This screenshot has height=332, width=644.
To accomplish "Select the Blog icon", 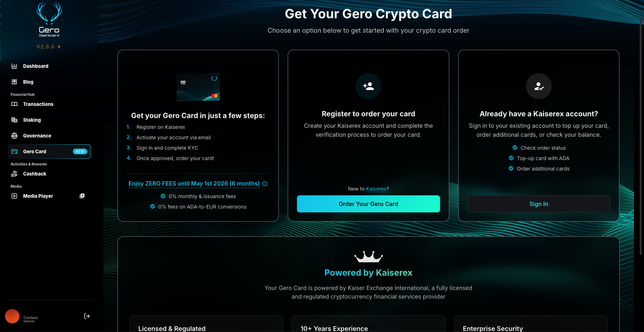I will point(14,82).
